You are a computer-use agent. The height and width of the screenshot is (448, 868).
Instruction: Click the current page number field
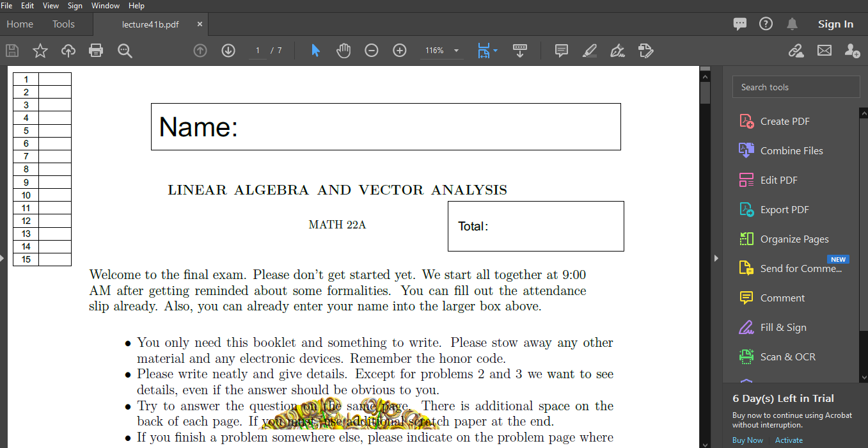click(x=258, y=51)
